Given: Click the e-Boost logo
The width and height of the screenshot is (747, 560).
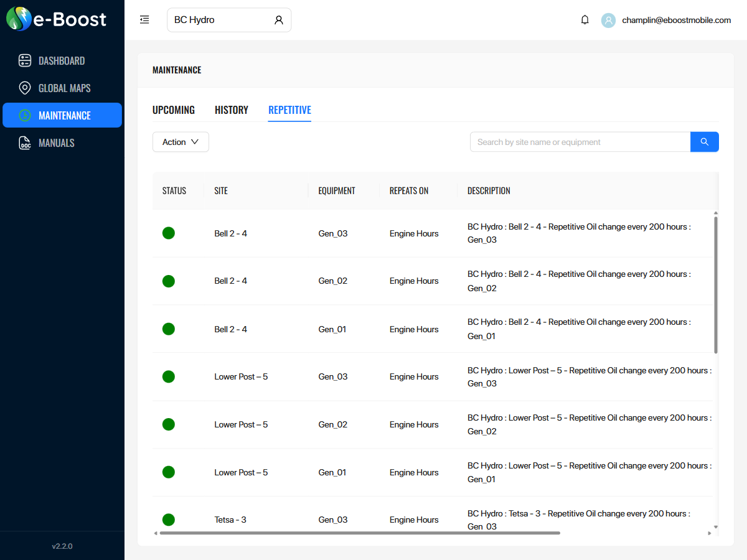Looking at the screenshot, I should pyautogui.click(x=56, y=19).
